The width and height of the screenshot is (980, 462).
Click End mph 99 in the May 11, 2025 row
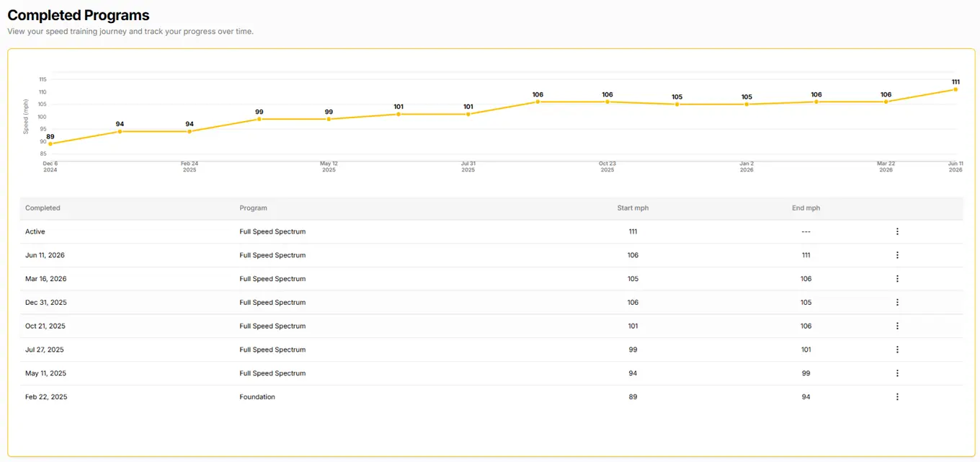coord(806,373)
